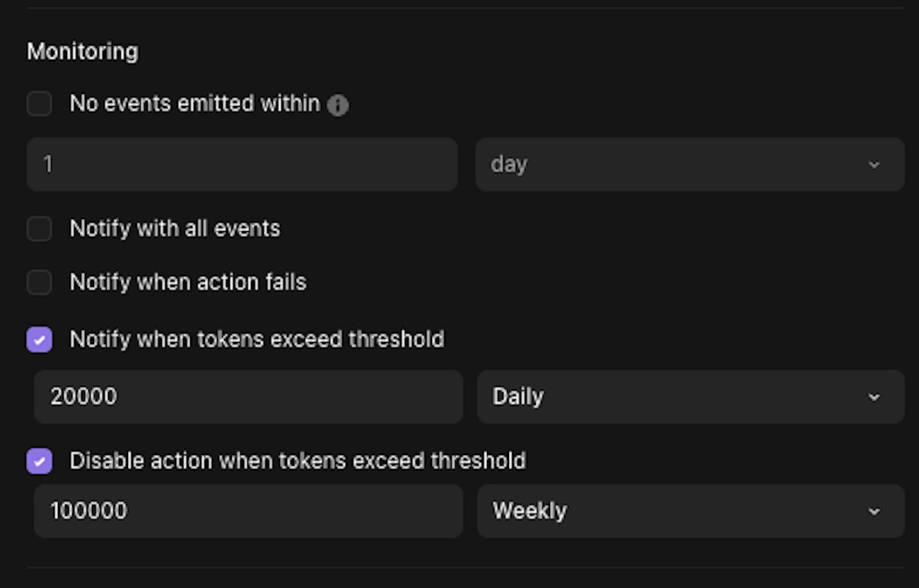This screenshot has width=919, height=588.
Task: Click the Notify when action fails label text
Action: pos(188,283)
